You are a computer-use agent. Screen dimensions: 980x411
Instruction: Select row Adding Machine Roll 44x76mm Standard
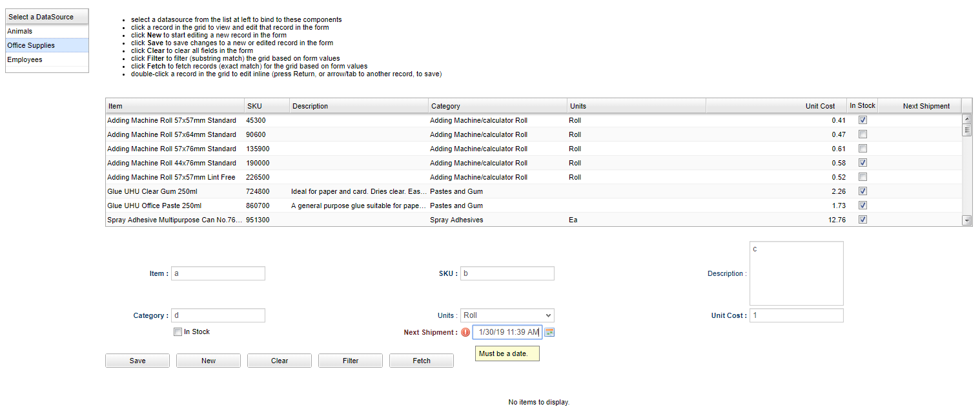[534, 163]
